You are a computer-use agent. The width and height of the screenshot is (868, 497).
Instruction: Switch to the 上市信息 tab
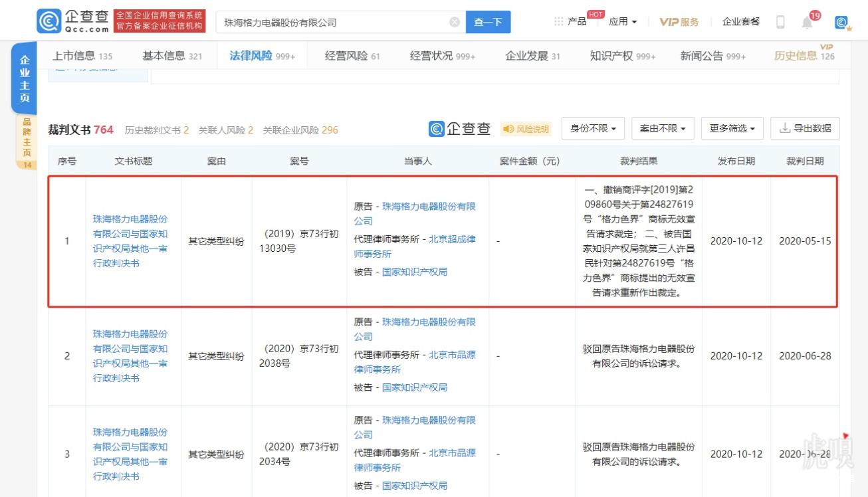coord(82,56)
